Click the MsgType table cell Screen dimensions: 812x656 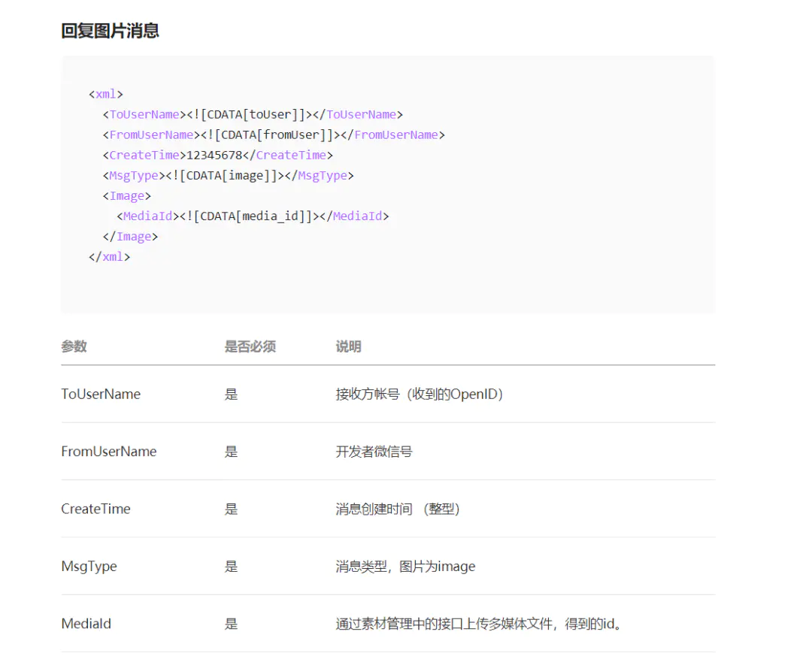pyautogui.click(x=89, y=567)
